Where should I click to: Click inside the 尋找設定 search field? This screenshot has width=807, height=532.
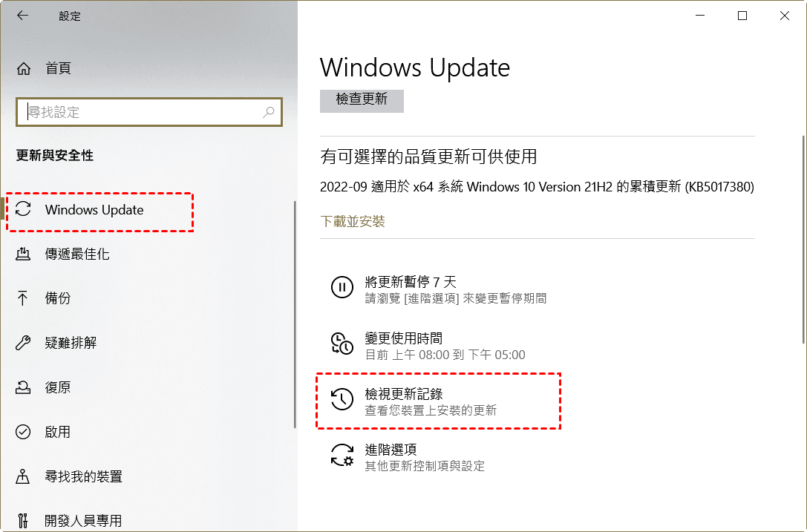pyautogui.click(x=149, y=112)
